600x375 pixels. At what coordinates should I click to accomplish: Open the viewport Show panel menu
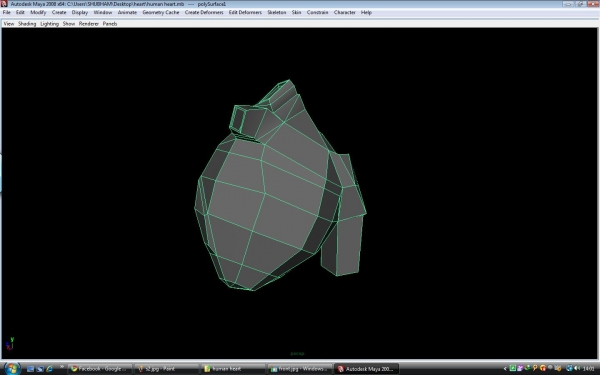(69, 24)
